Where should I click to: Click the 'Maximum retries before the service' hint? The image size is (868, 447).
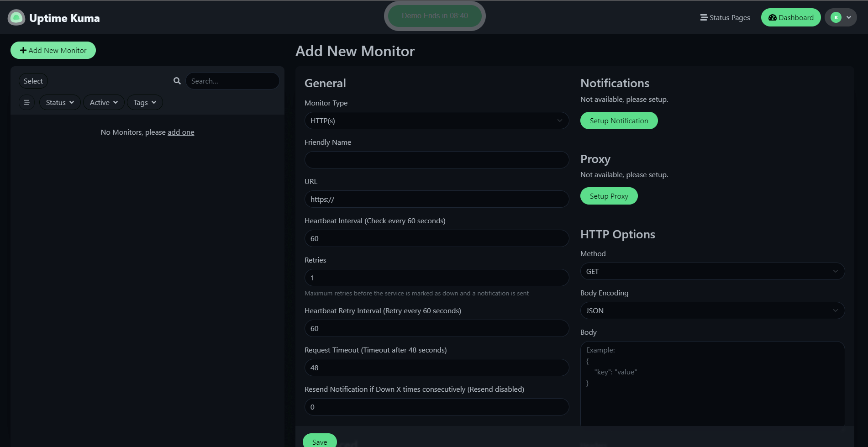point(416,293)
